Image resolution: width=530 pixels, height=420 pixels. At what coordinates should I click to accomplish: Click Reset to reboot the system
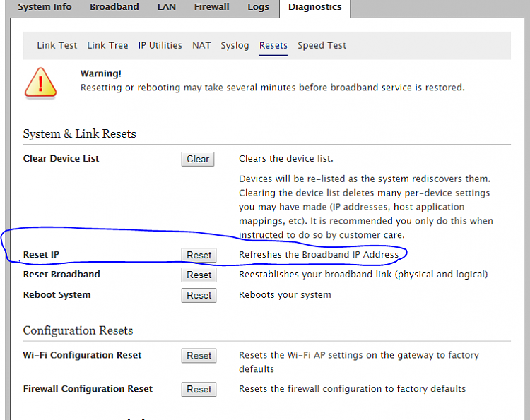pos(199,296)
